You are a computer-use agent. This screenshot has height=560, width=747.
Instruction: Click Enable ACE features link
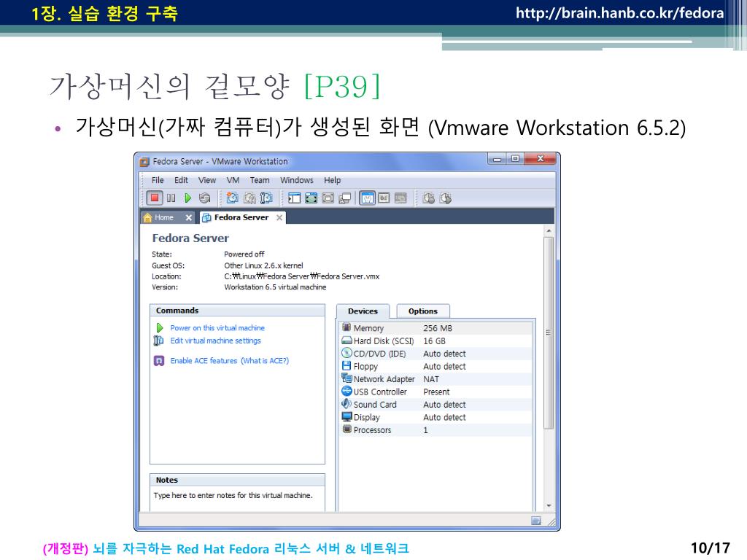pos(204,361)
